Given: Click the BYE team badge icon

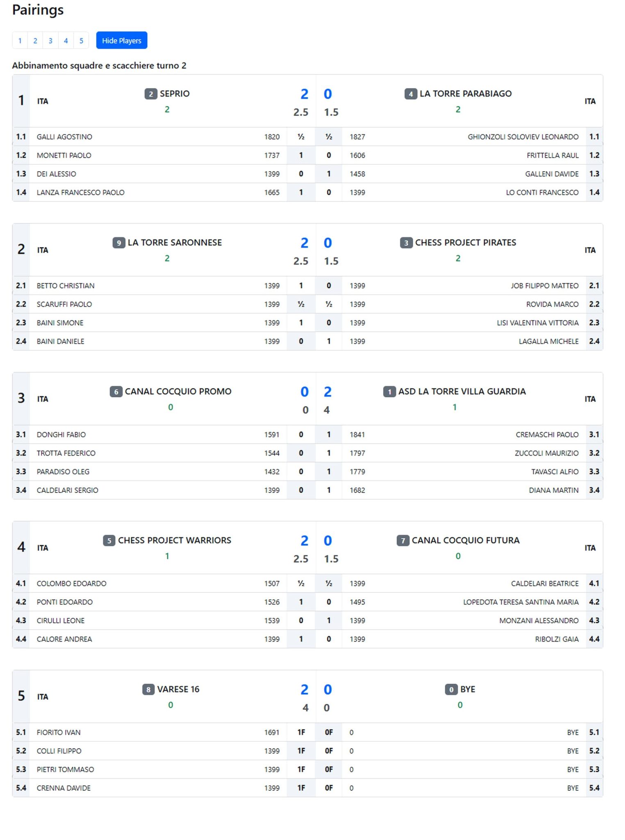Looking at the screenshot, I should 451,690.
